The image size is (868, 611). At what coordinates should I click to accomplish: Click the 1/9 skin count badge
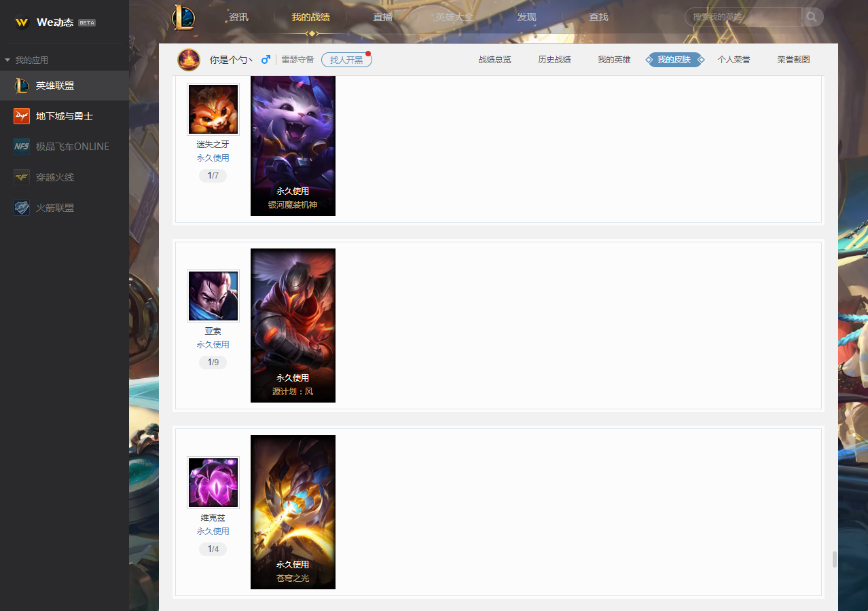click(213, 363)
